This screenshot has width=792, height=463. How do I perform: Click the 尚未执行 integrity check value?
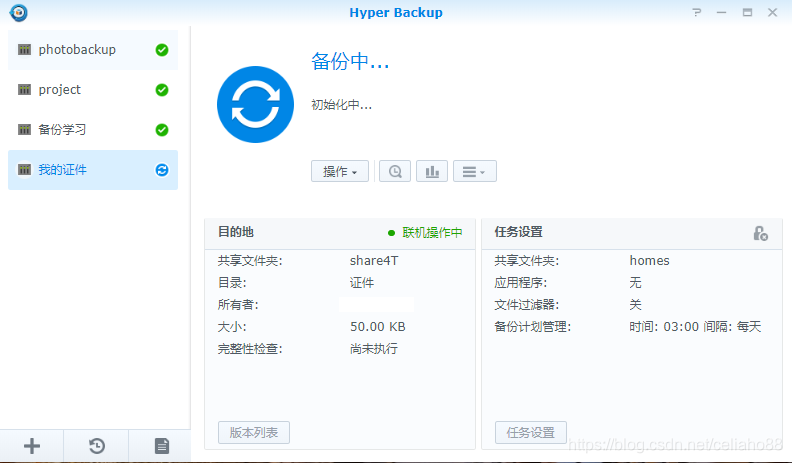(x=374, y=349)
